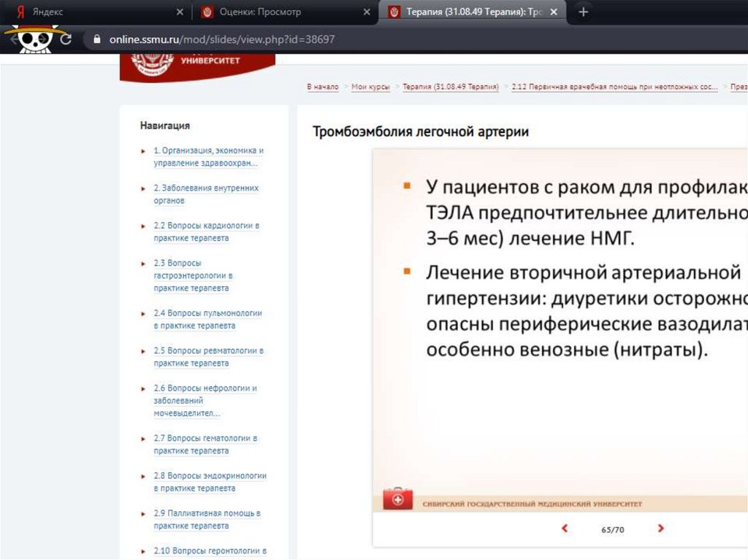This screenshot has height=560, width=748.
Task: Close the Оценки: Просмотр tab
Action: [x=367, y=12]
